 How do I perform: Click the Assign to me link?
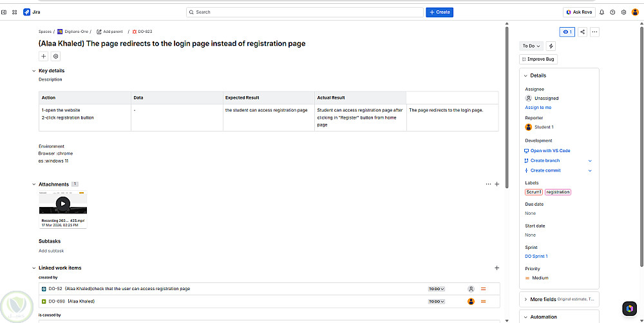coord(538,108)
